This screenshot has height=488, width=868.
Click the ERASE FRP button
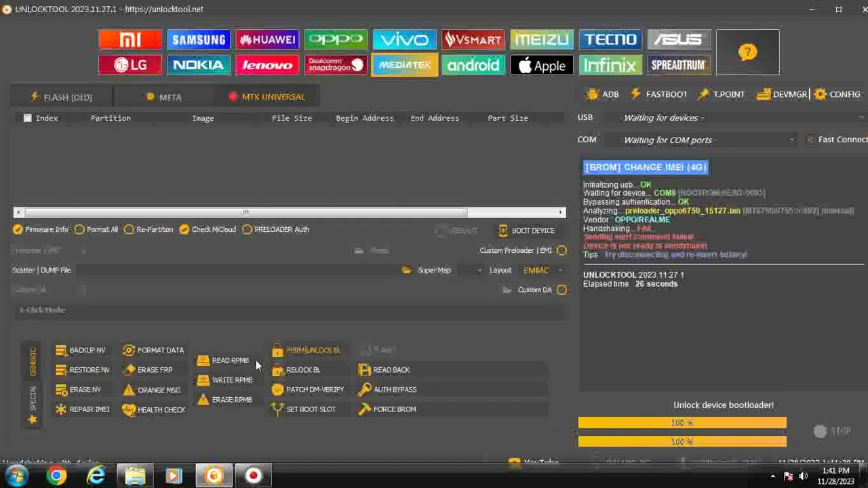pyautogui.click(x=148, y=370)
